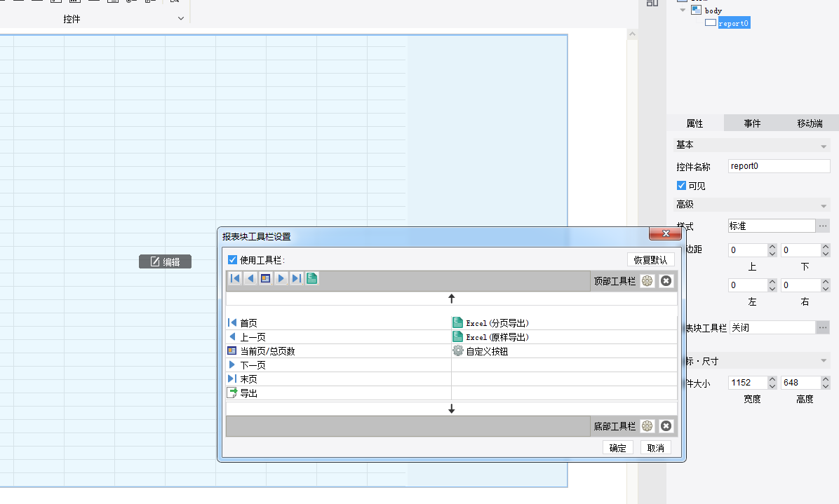Click the 取消 button in the dialog
Screen dimensions: 839x504
[x=655, y=448]
